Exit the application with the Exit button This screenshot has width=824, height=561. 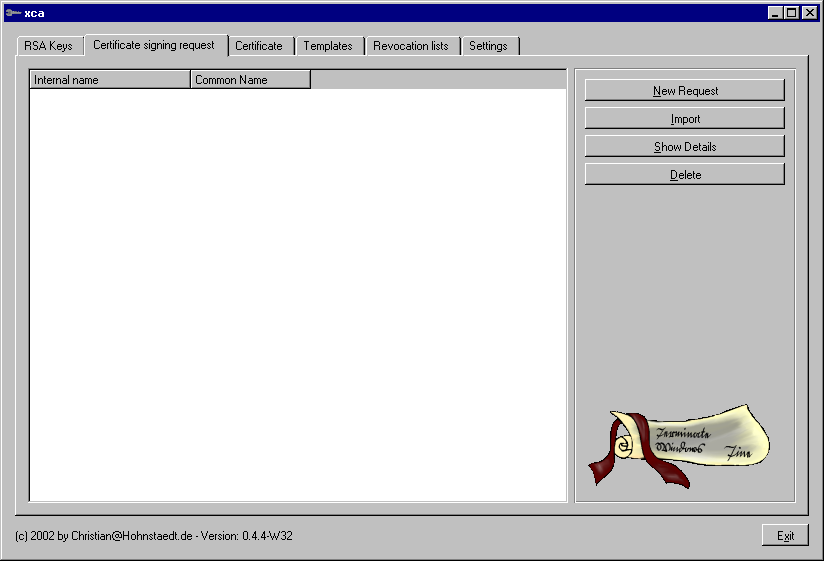[x=785, y=536]
